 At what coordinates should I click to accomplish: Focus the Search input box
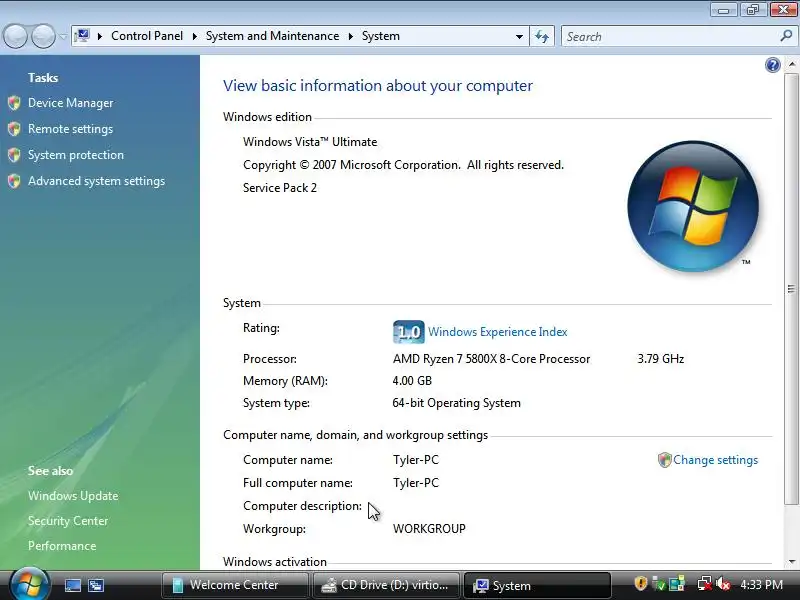670,37
